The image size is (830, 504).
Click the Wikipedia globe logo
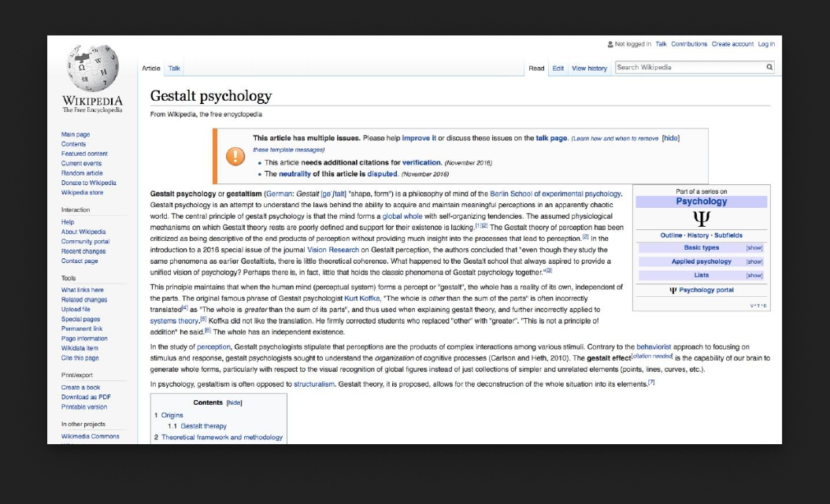click(93, 69)
